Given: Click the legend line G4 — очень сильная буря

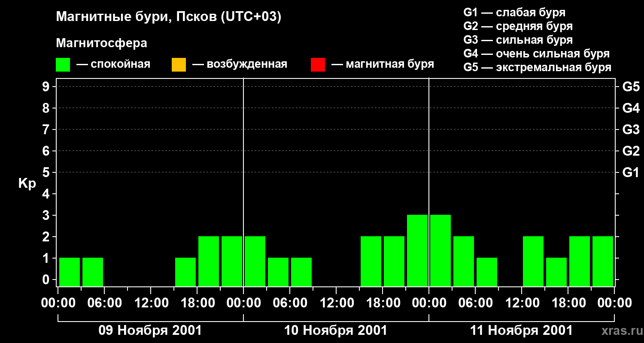Looking at the screenshot, I should coord(537,54).
